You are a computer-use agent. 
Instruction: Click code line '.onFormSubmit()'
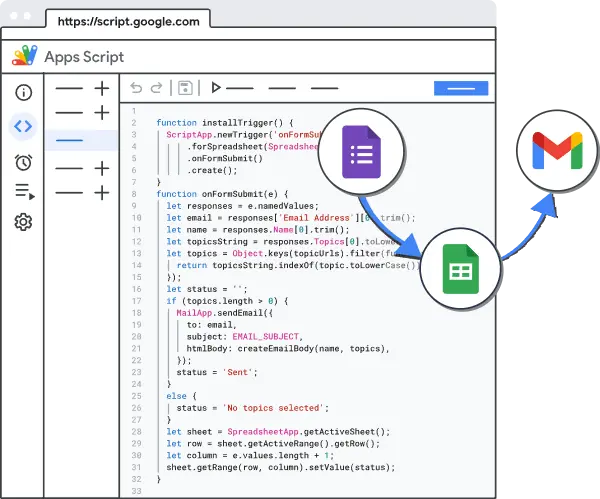click(x=225, y=158)
